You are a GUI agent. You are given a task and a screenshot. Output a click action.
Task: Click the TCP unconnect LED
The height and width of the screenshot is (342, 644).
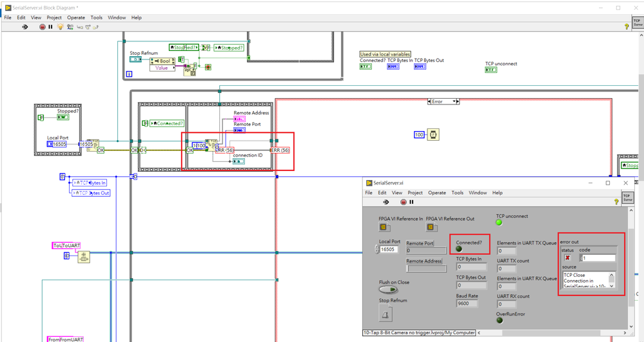499,223
